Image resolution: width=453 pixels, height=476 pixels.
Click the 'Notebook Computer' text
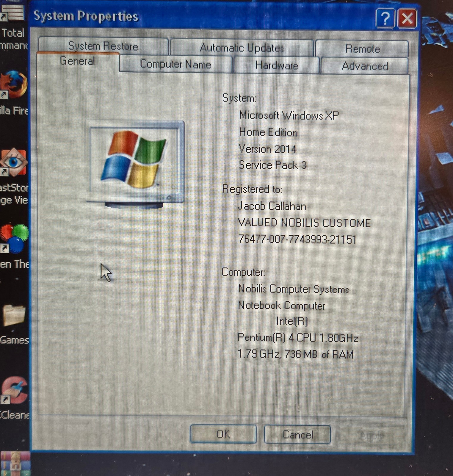(x=281, y=306)
